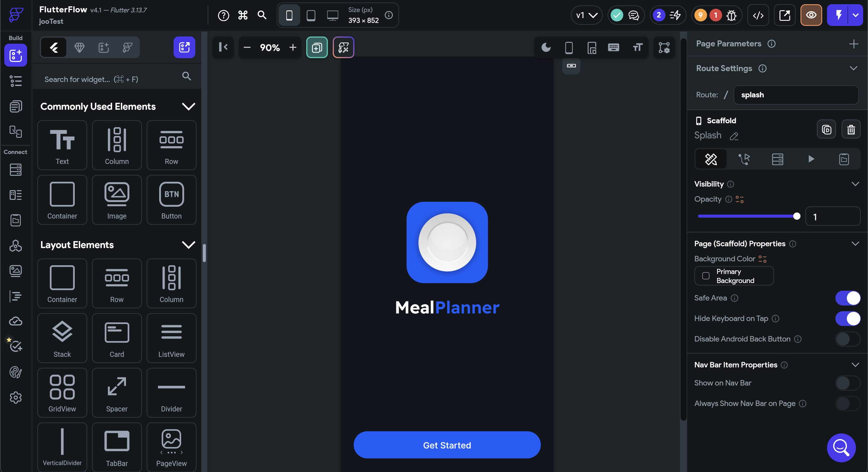Screen dimensions: 868x472
Task: Open Settings gear in left sidebar
Action: [x=15, y=398]
